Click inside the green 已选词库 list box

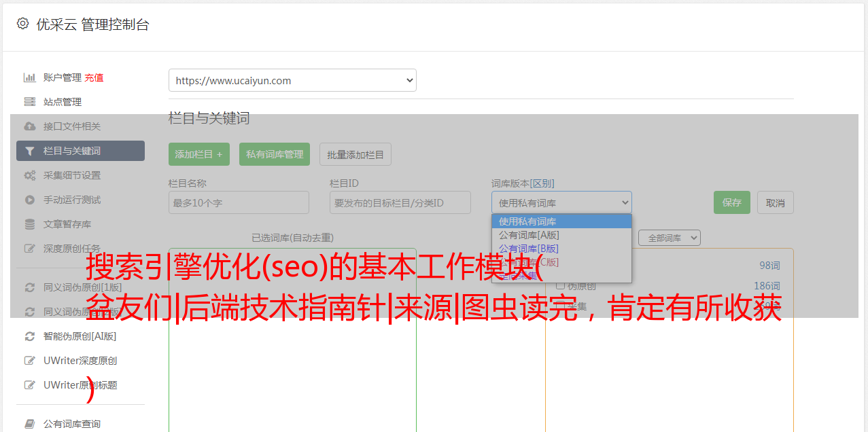coord(292,340)
